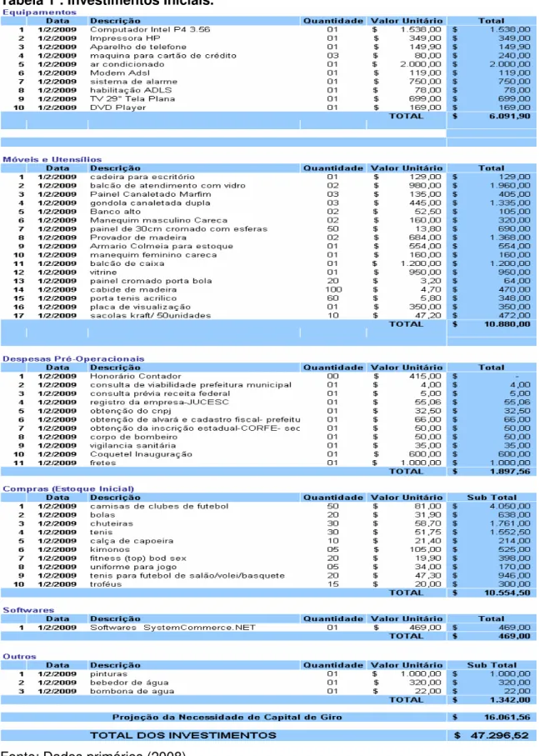Click Compras total value 10.554,50

[507, 593]
